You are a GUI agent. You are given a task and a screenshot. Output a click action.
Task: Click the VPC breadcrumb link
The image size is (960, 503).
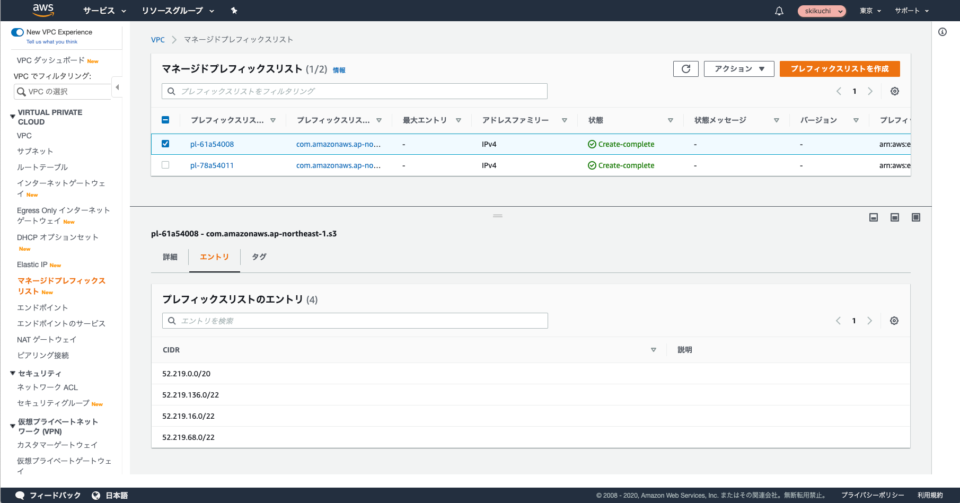(x=158, y=40)
